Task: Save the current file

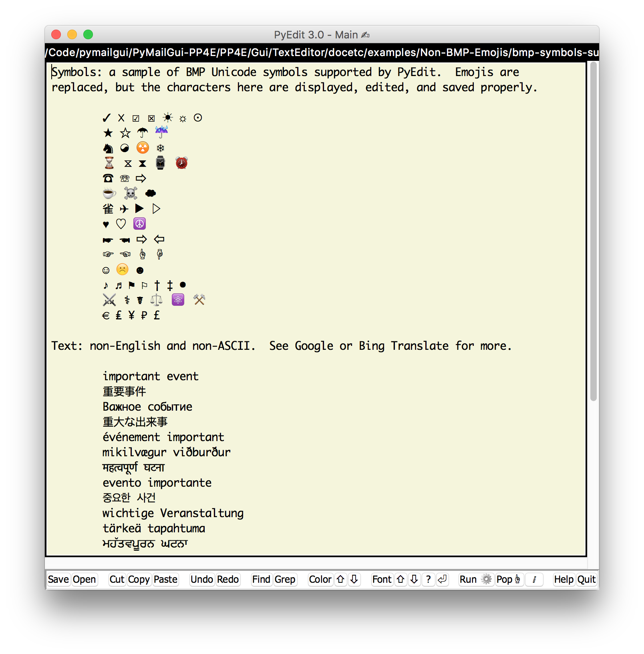Action: pyautogui.click(x=58, y=580)
